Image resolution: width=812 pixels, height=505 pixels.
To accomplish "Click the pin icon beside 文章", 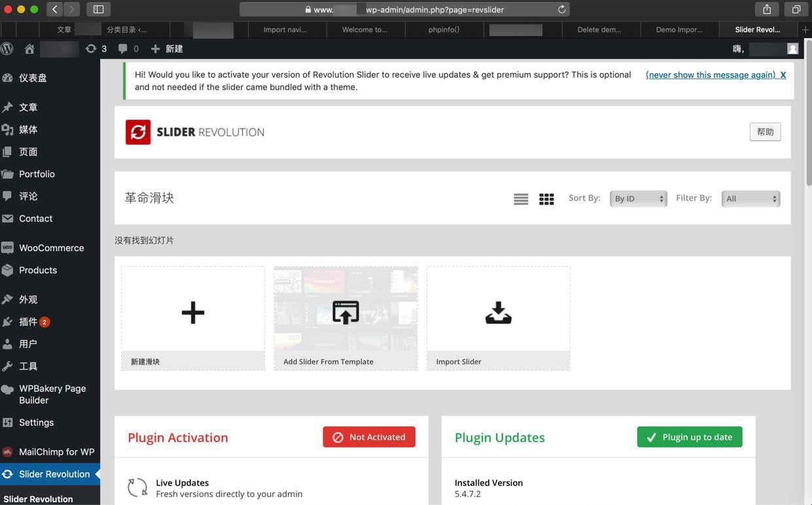I will tap(7, 107).
